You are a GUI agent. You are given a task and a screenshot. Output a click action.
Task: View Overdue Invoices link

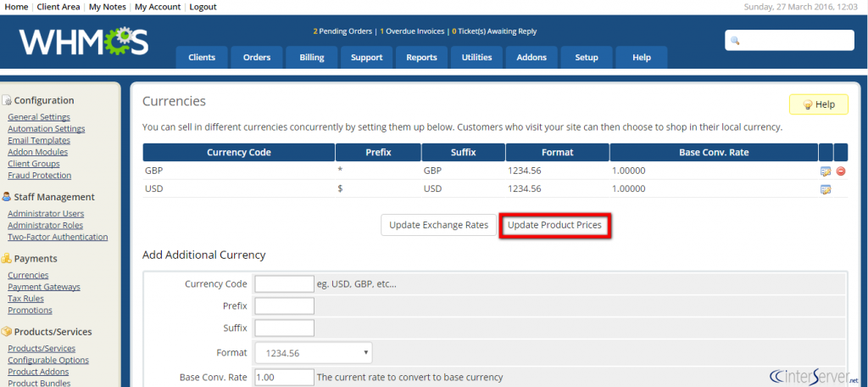[x=412, y=31]
